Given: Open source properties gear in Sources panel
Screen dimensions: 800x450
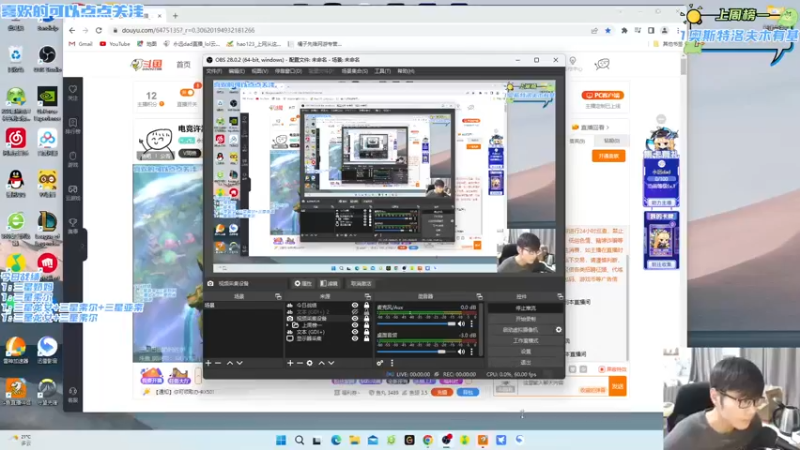Looking at the screenshot, I should [x=310, y=363].
